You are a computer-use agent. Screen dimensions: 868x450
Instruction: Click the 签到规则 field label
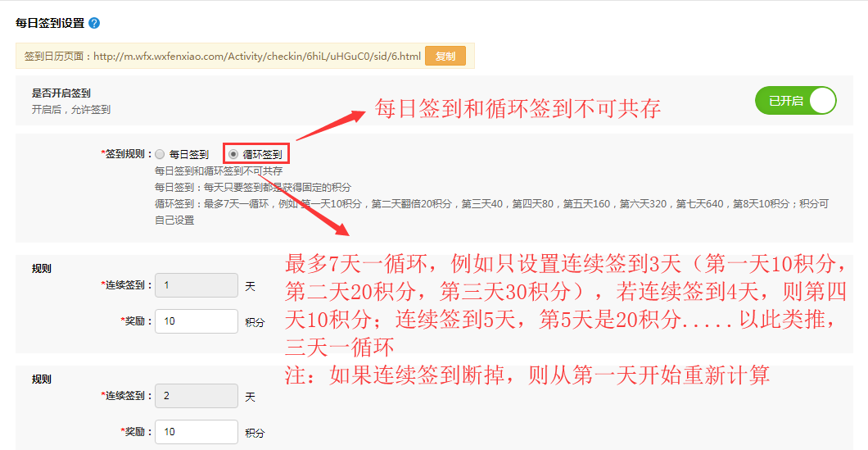click(x=125, y=154)
